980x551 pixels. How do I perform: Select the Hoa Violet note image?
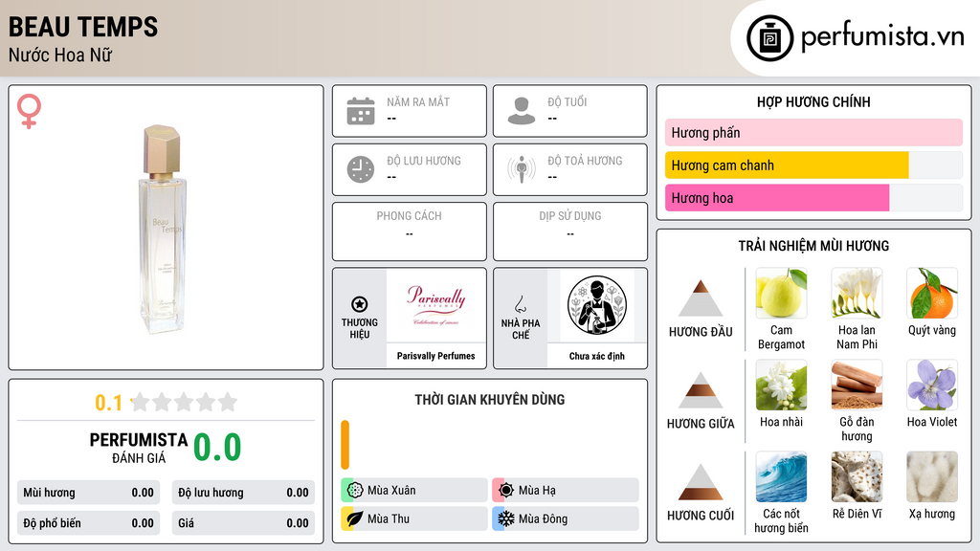(x=932, y=385)
